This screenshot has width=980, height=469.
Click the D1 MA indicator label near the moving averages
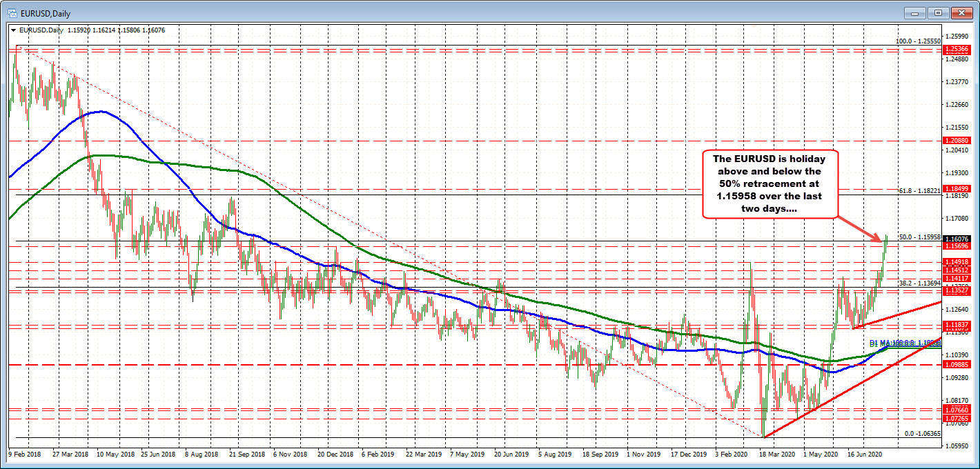tap(905, 343)
